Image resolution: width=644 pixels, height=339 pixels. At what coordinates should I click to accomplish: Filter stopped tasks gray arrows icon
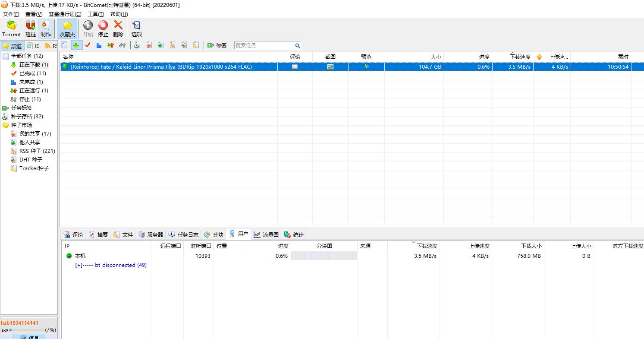[x=122, y=45]
